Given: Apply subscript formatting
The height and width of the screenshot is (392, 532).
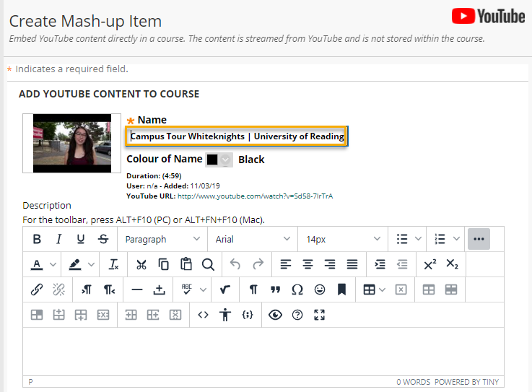Looking at the screenshot, I should pos(453,264).
